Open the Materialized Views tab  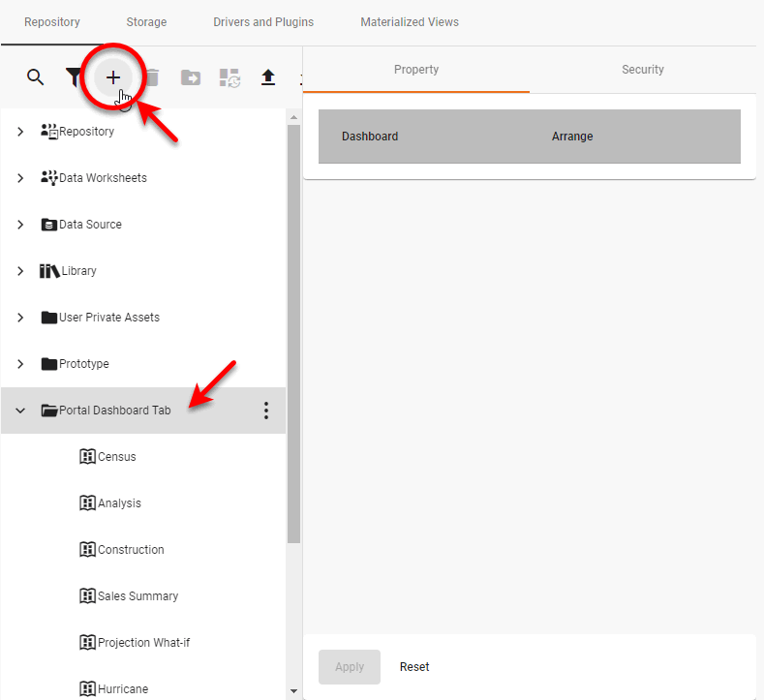pyautogui.click(x=410, y=22)
